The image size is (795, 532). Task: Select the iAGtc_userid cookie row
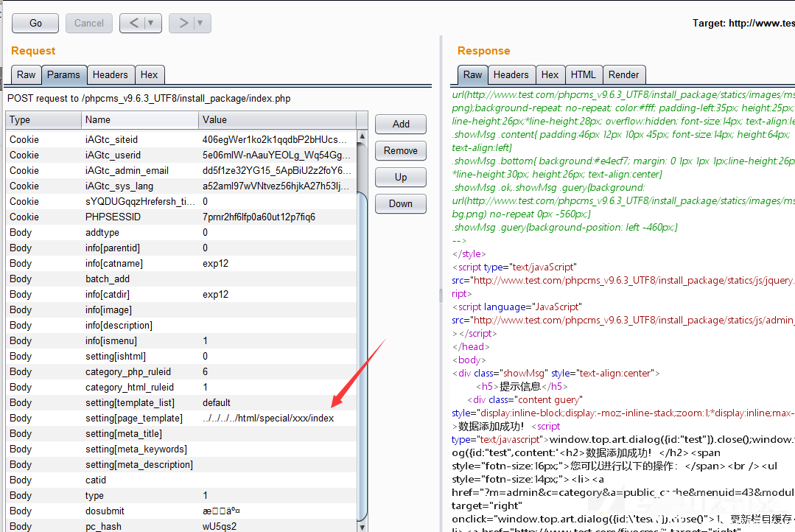(181, 155)
